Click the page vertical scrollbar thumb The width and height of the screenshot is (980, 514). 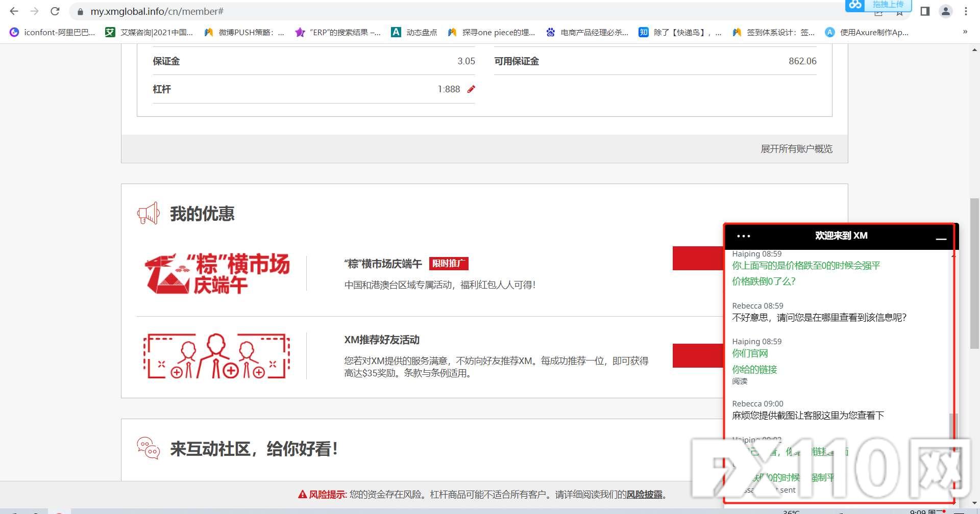(974, 273)
